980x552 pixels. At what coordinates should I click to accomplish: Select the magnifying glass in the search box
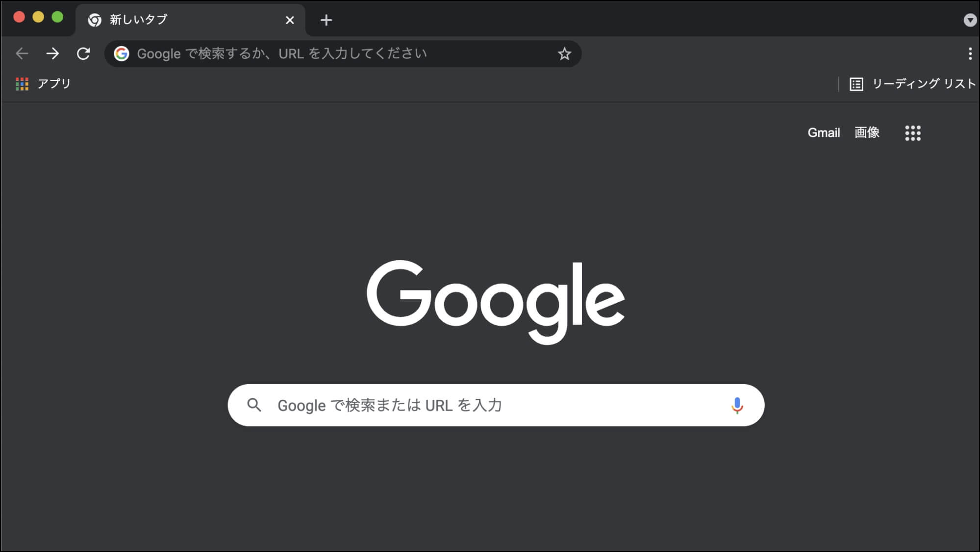tap(255, 405)
